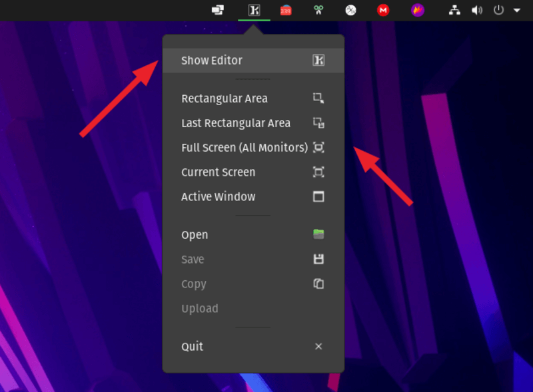Click the purple flame tray icon
Viewport: 533px width, 392px height.
(x=418, y=10)
